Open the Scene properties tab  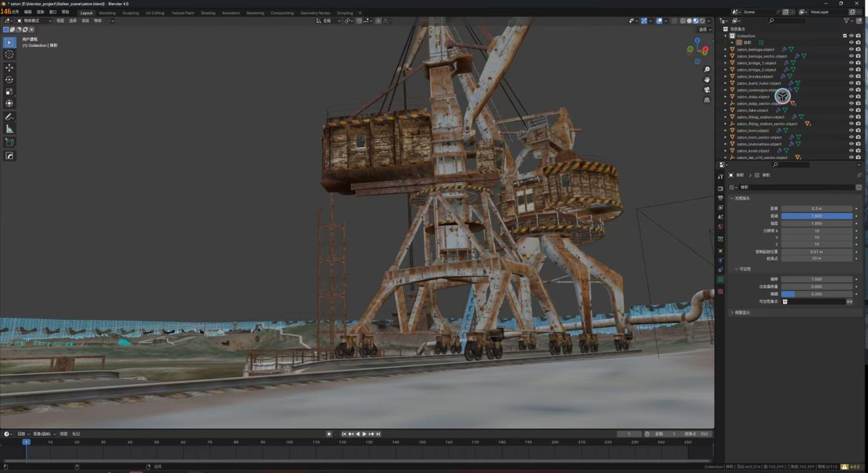click(x=721, y=218)
